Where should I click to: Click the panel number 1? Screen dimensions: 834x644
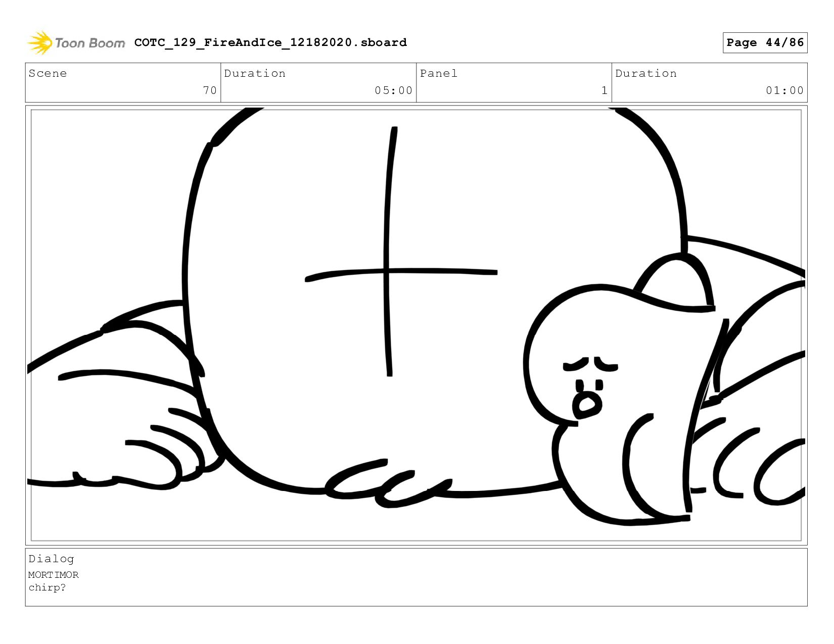coord(605,90)
